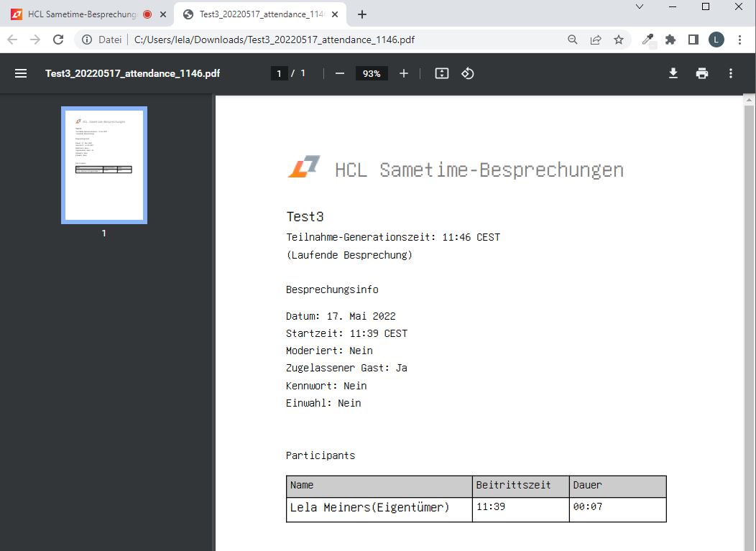Click the Beitrittszeit column header
Image resolution: width=756 pixels, height=551 pixels.
click(x=521, y=486)
